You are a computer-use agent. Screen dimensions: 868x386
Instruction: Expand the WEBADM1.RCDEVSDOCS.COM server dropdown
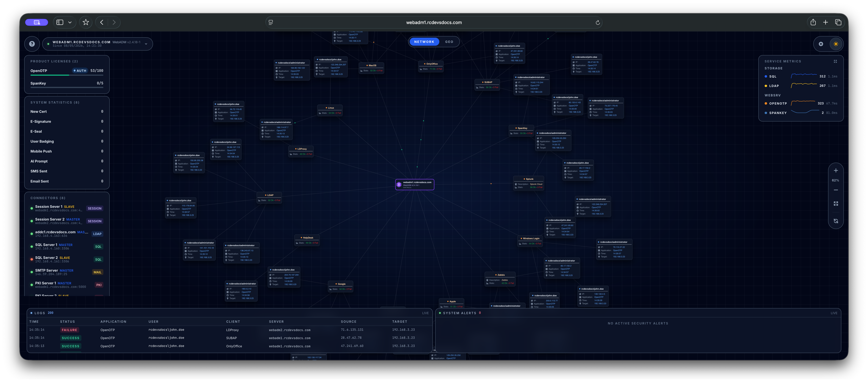146,44
